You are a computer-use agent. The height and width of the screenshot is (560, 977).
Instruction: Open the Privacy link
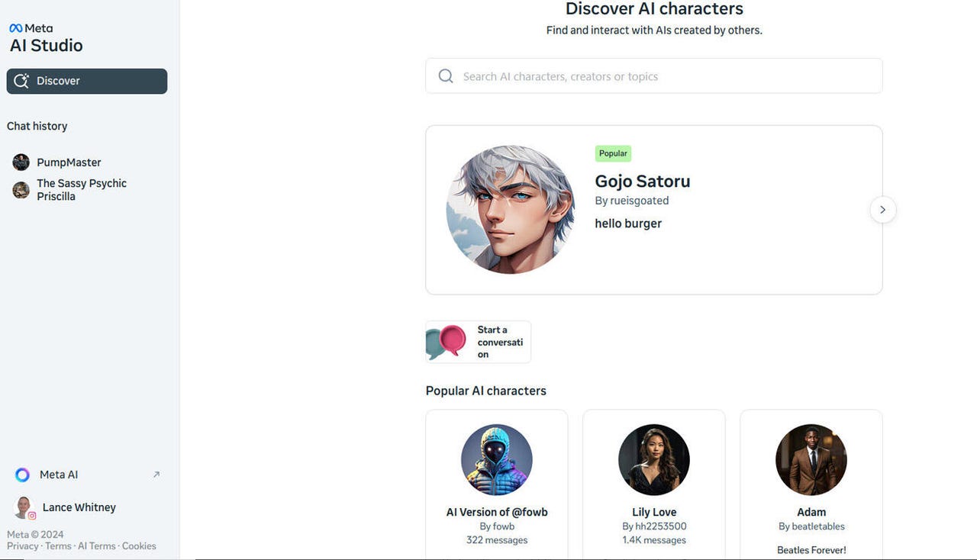pyautogui.click(x=23, y=546)
